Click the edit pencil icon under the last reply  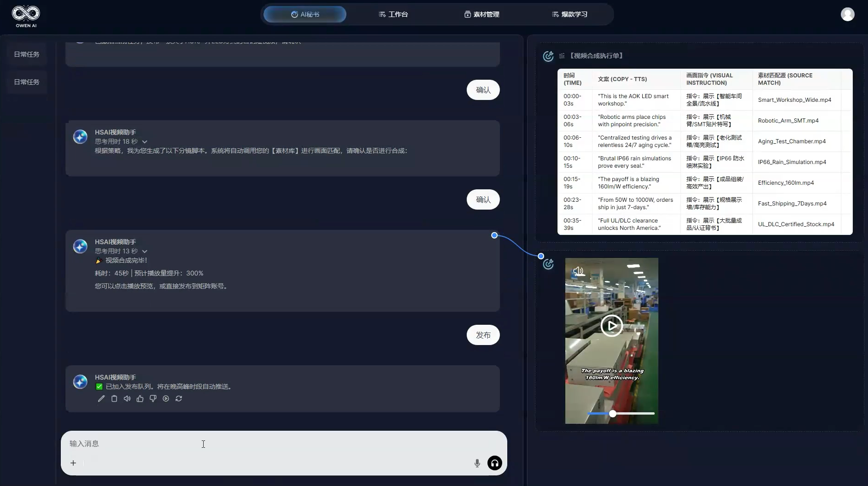point(101,398)
